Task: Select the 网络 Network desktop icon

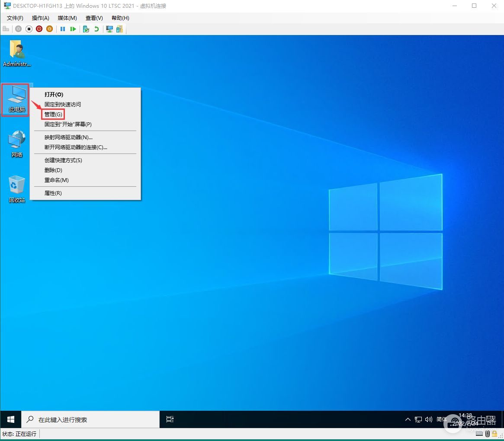Action: tap(17, 144)
